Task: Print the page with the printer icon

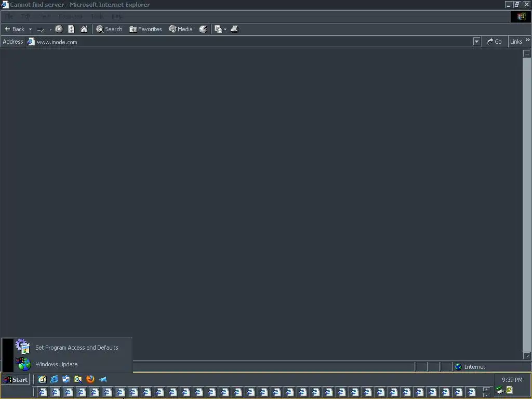Action: point(235,29)
